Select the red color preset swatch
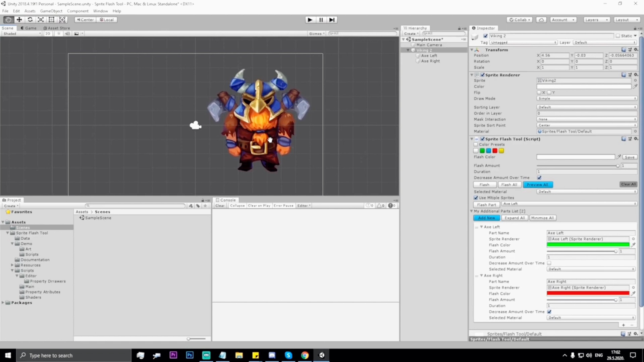 495,151
